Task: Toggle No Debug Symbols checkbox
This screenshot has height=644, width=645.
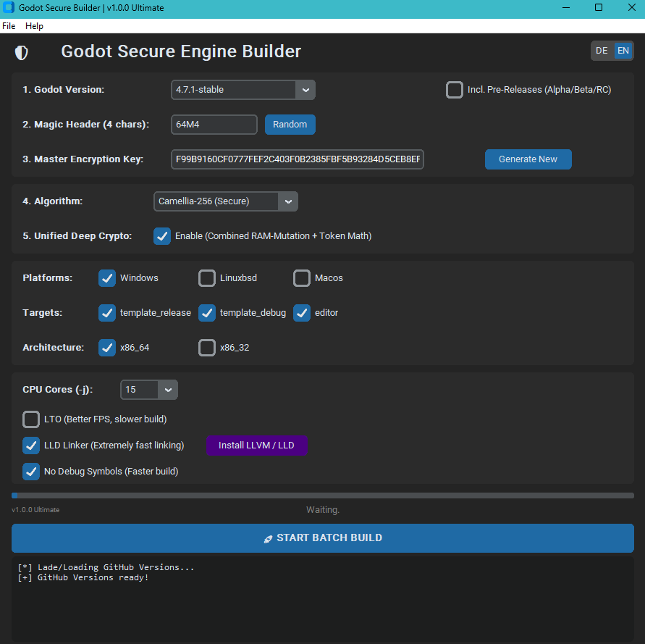Action: click(x=31, y=472)
